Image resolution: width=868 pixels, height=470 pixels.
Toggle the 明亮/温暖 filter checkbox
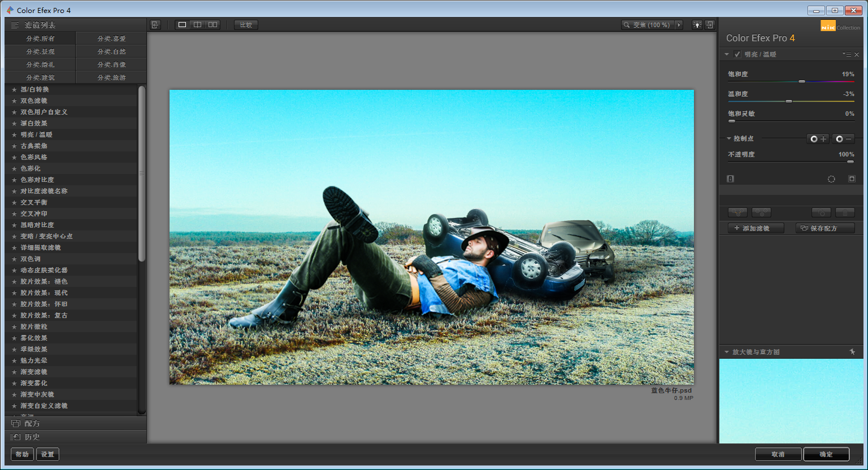coord(737,54)
